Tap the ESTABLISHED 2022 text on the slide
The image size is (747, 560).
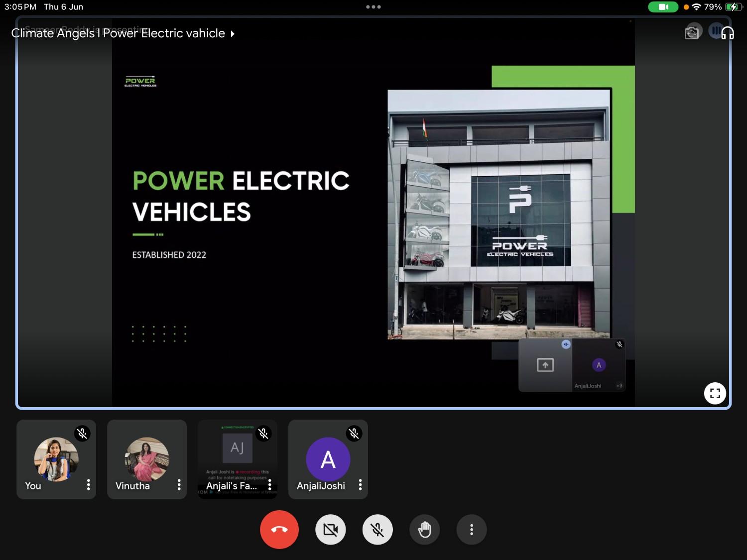click(x=169, y=255)
